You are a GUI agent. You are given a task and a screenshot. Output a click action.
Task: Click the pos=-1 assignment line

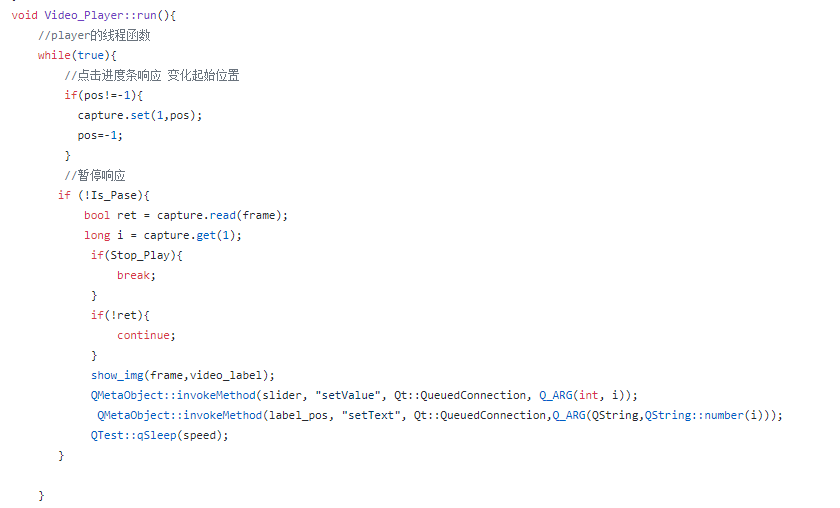101,135
